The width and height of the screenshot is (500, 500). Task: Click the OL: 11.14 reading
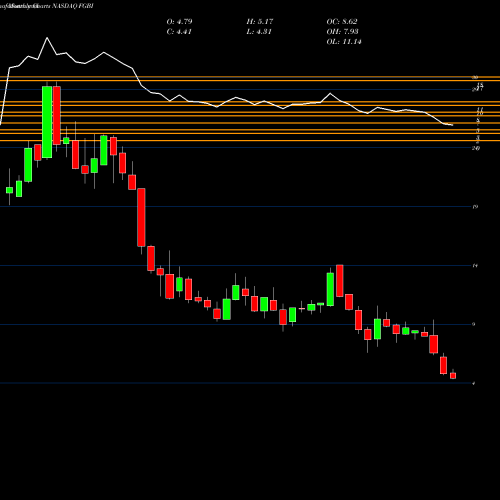pos(344,42)
